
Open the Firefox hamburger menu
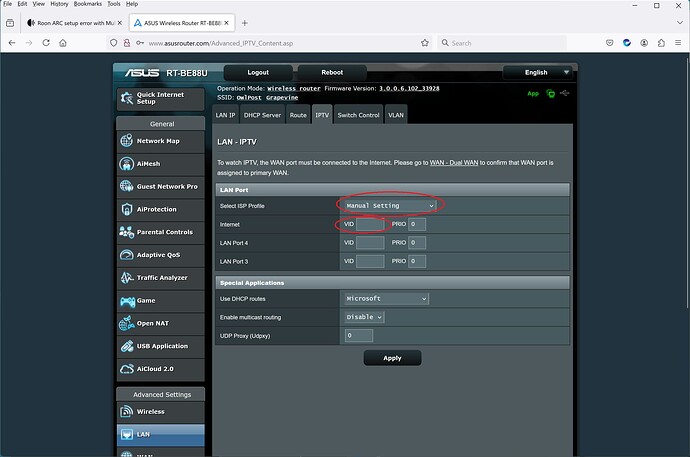pyautogui.click(x=678, y=43)
